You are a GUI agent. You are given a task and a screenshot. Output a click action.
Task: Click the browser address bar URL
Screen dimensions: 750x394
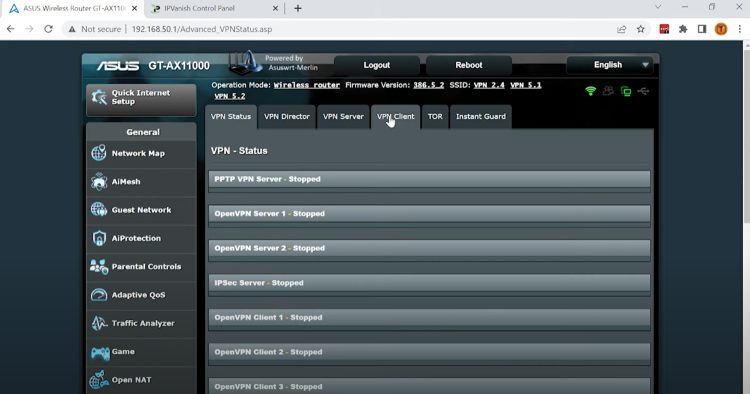click(202, 29)
